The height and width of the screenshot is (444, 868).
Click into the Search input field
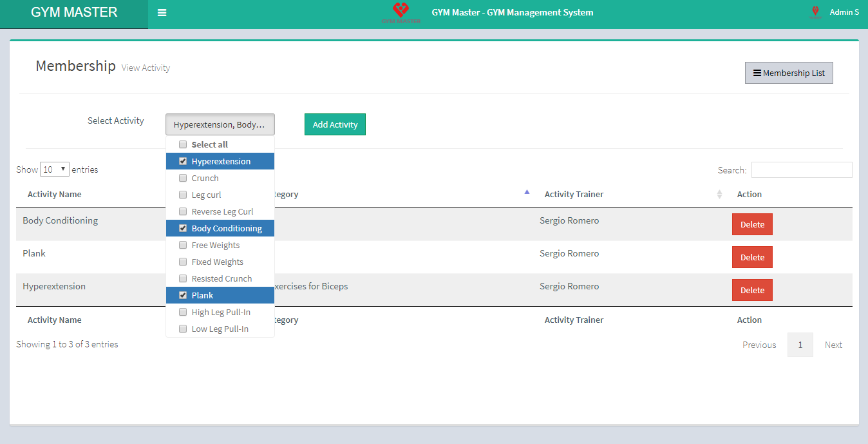click(x=801, y=170)
